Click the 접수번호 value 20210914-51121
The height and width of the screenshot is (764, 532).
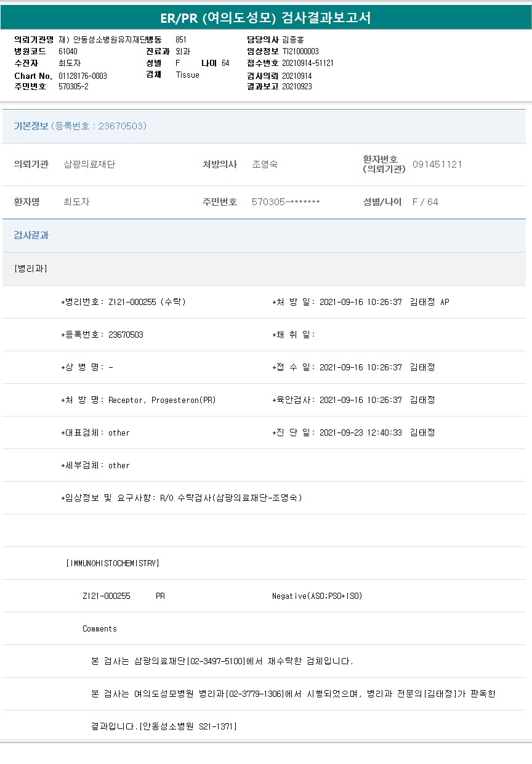pos(307,63)
